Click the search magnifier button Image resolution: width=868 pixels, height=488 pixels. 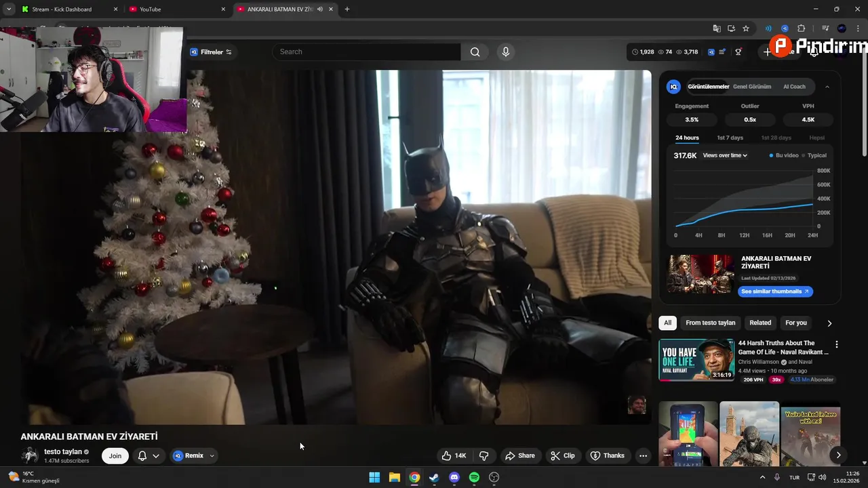point(475,52)
